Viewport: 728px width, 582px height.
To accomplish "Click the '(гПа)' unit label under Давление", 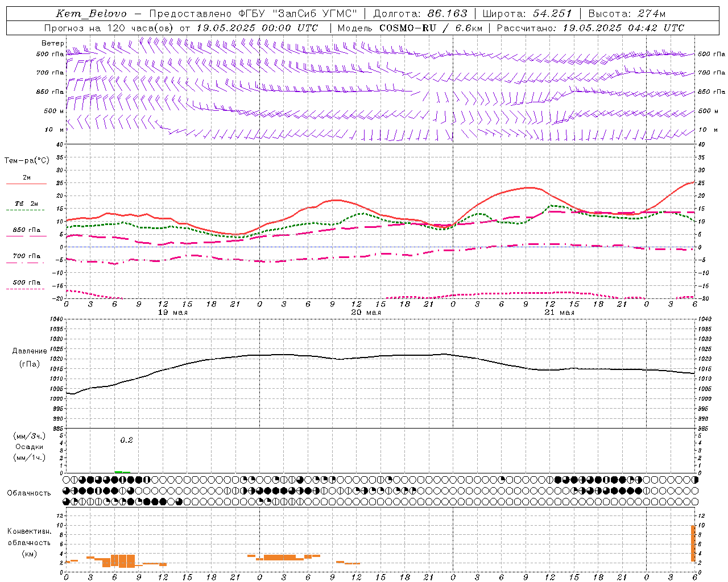I will click(x=30, y=364).
